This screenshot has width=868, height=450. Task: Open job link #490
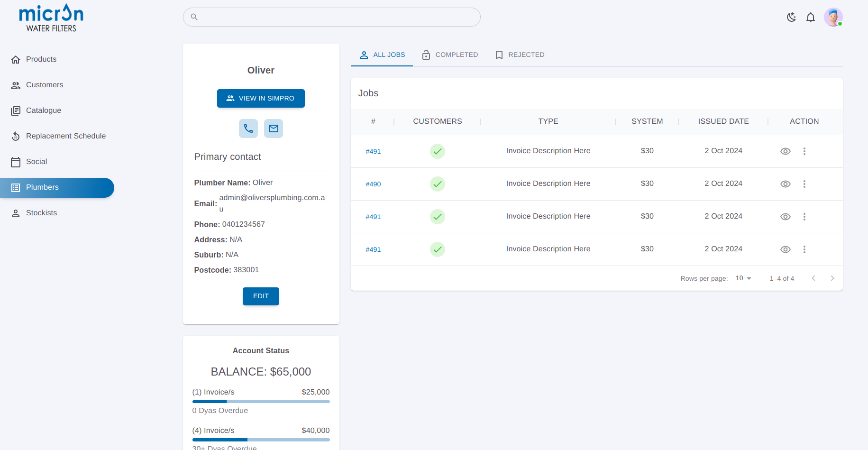pyautogui.click(x=373, y=184)
